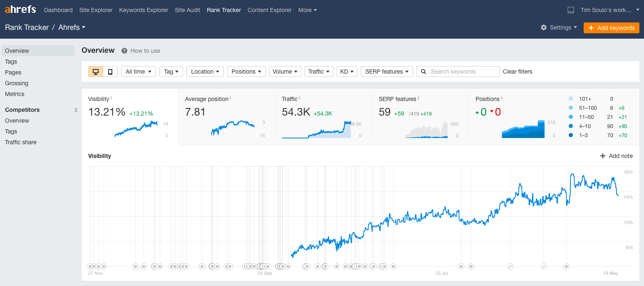Screen dimensions: 644x286
Task: Click the 7.81 average position value
Action: [x=195, y=112]
